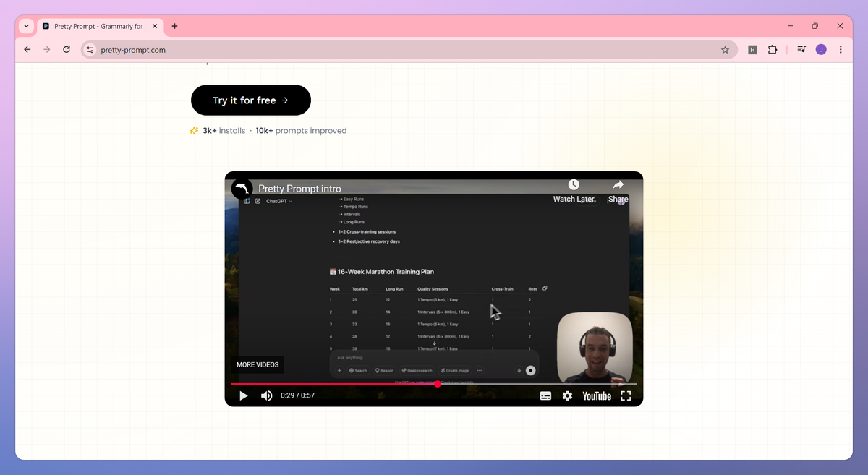Click the Try it for free button

coord(251,100)
